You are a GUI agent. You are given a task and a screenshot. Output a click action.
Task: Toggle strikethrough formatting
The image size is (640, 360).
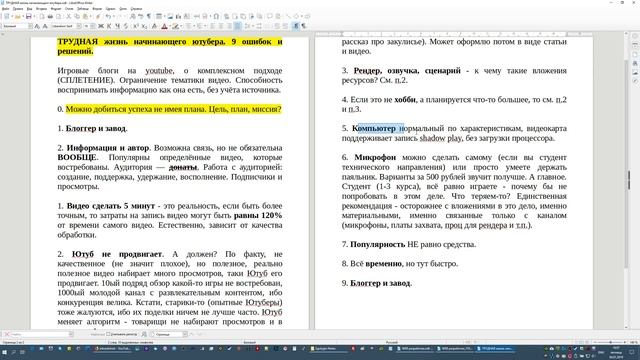[x=126, y=26]
